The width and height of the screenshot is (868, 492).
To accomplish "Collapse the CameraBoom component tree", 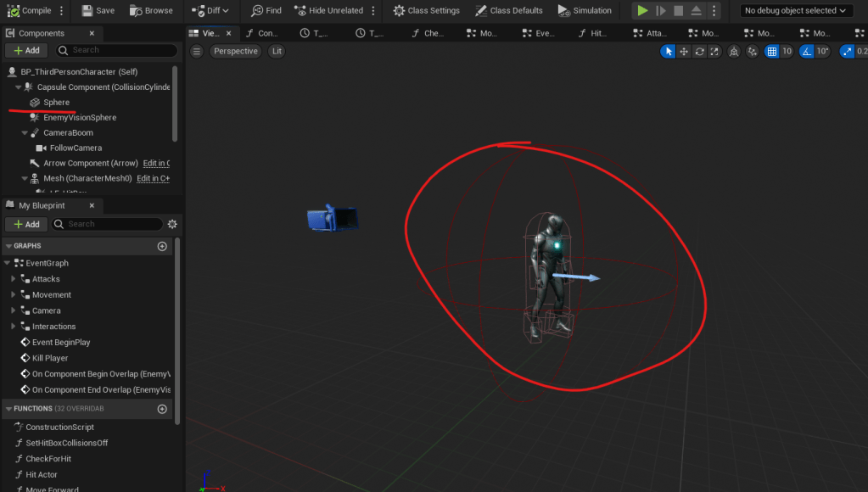I will (x=25, y=133).
